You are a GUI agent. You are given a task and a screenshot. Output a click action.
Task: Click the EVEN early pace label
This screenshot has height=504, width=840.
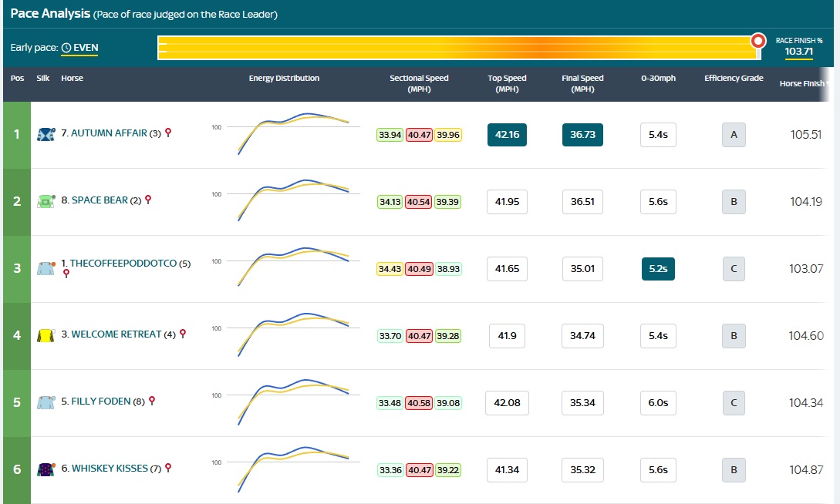point(86,48)
